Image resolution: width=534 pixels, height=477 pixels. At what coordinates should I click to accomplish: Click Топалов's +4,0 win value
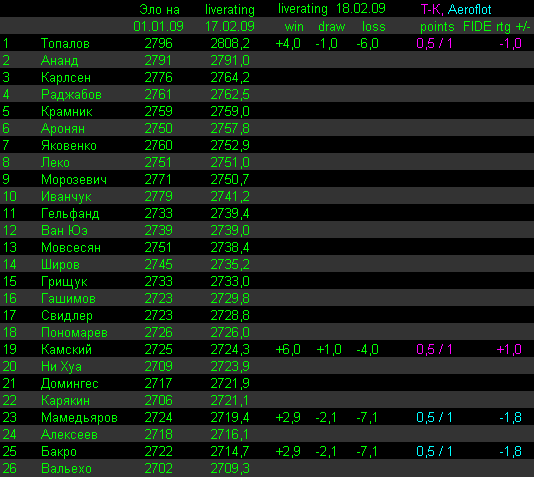coord(288,44)
